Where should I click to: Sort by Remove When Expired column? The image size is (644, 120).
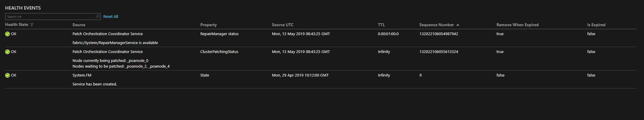pyautogui.click(x=517, y=25)
